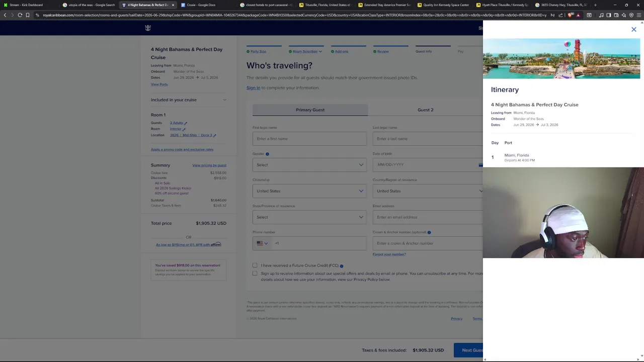
Task: Click the Forgot your number? link
Action: point(389,254)
